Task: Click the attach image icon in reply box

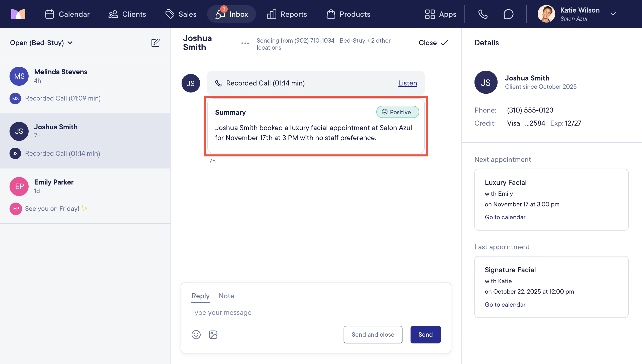Action: pos(213,335)
